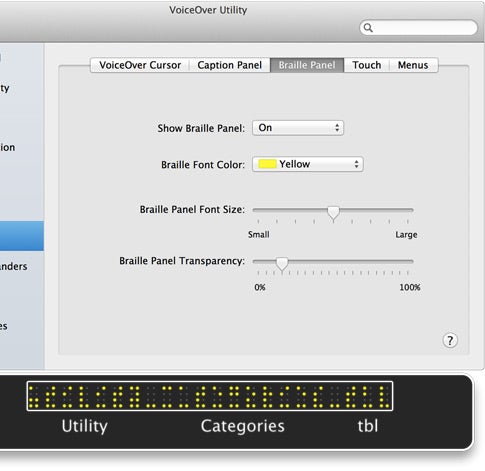Click the tbl label in braille panel
This screenshot has width=485, height=471.
368,426
